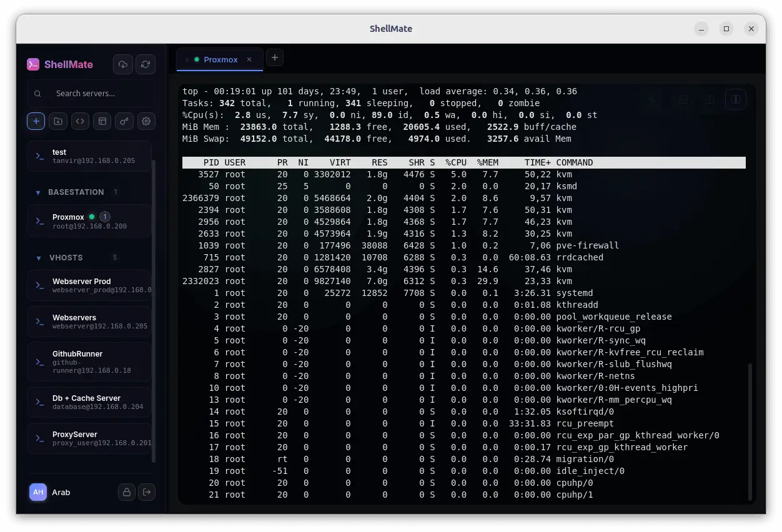Open the Webservers server entry
This screenshot has height=532, width=782.
pyautogui.click(x=89, y=322)
